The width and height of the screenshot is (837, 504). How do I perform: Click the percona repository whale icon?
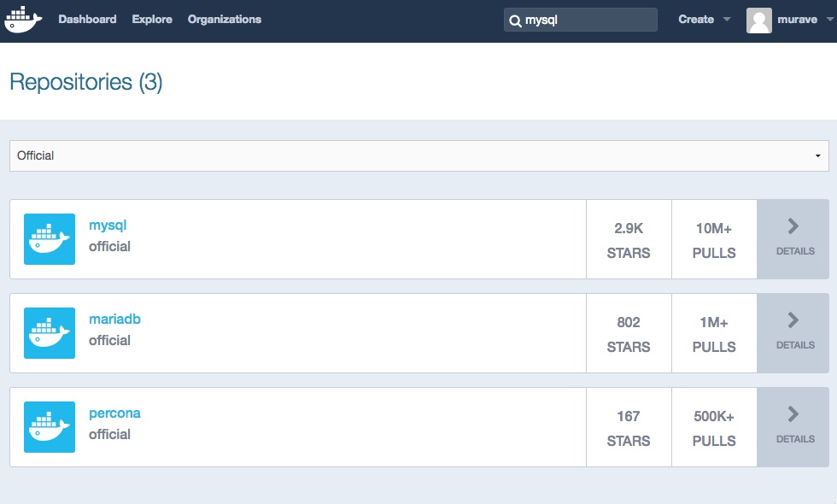tap(50, 427)
